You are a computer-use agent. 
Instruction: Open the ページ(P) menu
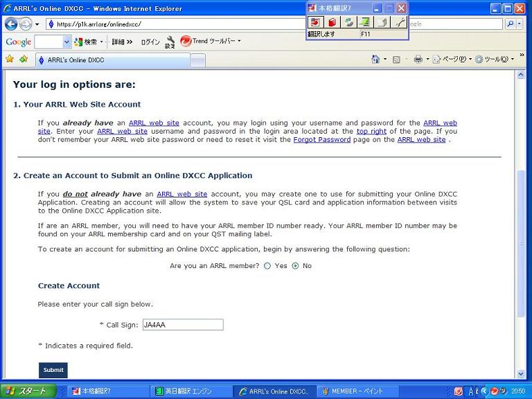tap(452, 60)
